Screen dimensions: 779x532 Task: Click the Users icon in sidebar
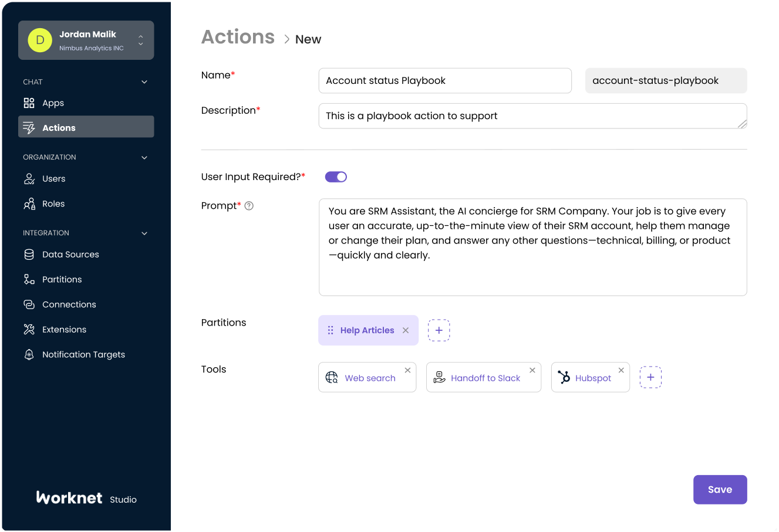tap(29, 179)
